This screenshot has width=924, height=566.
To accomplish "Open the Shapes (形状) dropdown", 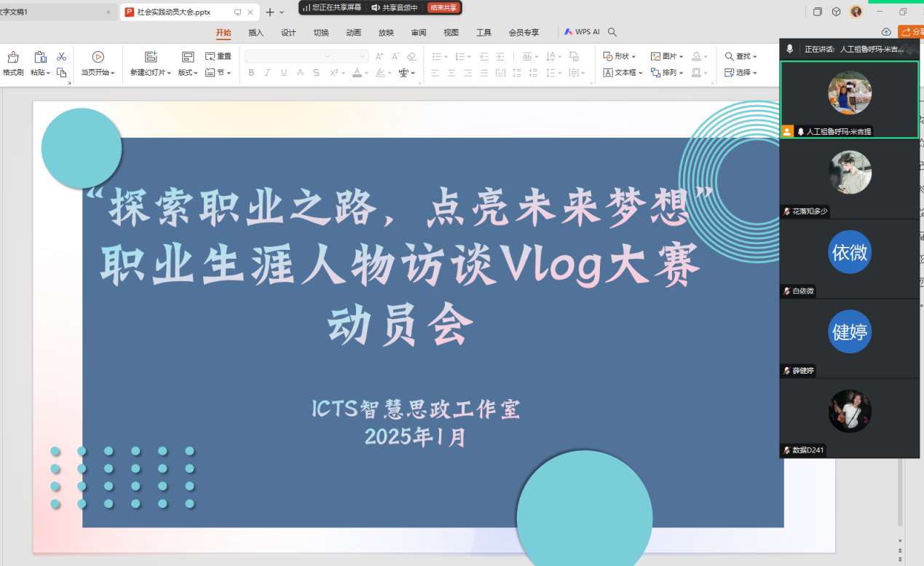I will click(620, 56).
